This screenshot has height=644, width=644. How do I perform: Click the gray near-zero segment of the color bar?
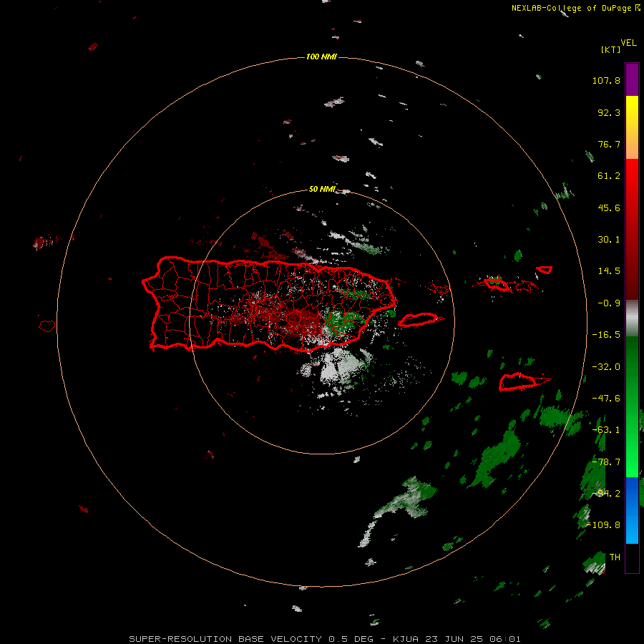pos(632,318)
